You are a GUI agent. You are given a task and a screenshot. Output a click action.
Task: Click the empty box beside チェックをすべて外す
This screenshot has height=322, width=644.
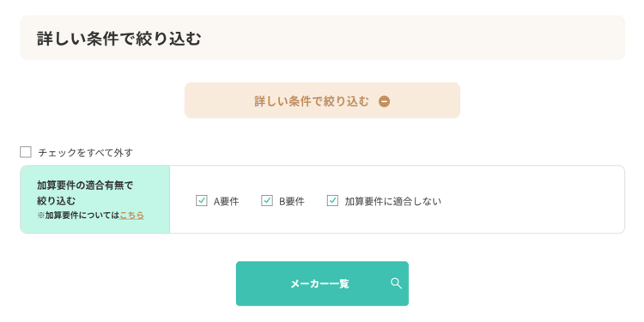tap(26, 152)
